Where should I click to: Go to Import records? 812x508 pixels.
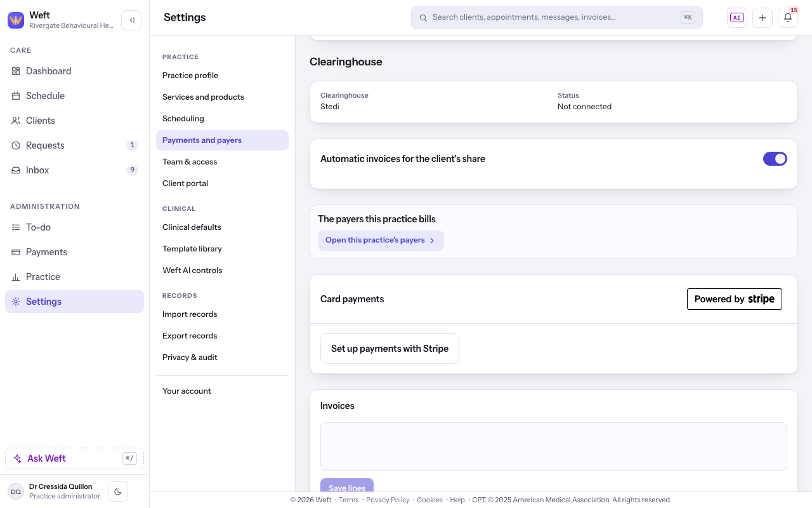[222, 314]
